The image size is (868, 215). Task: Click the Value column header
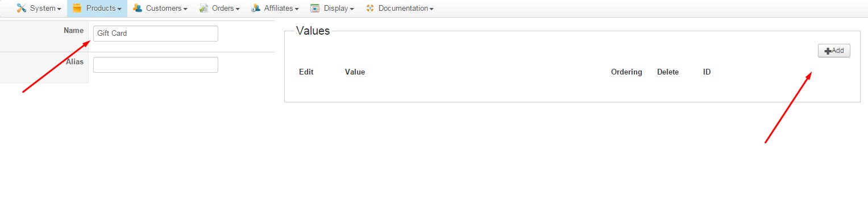355,72
